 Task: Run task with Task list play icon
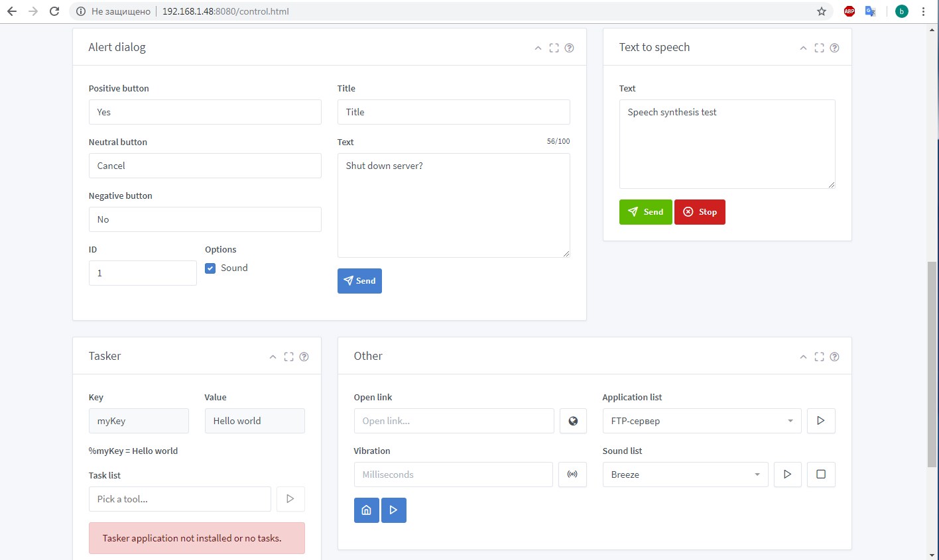pyautogui.click(x=290, y=499)
